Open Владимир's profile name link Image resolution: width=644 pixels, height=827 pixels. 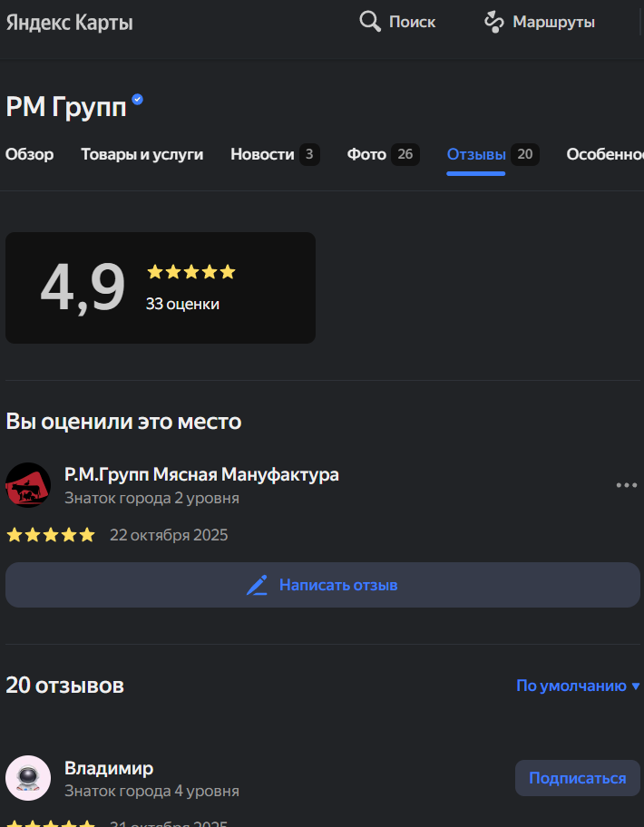tap(109, 768)
